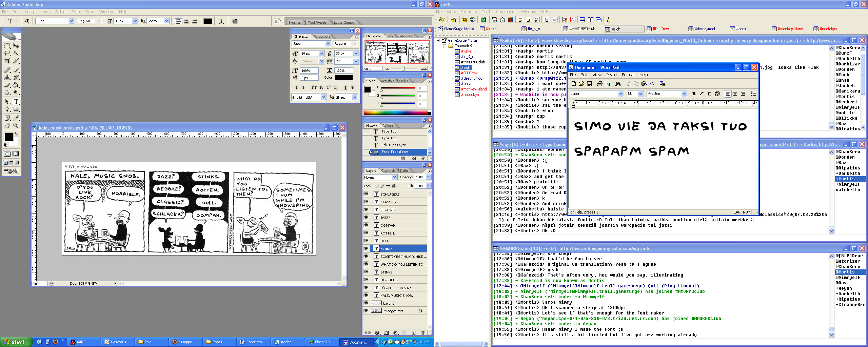The image size is (868, 347).
Task: Click text color swatch in options bar
Action: point(208,21)
